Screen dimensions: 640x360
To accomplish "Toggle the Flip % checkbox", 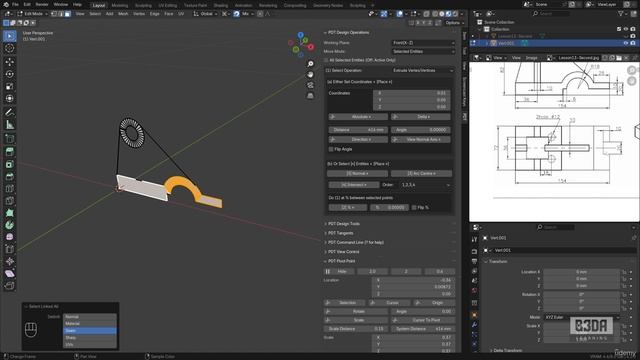I will click(x=414, y=208).
